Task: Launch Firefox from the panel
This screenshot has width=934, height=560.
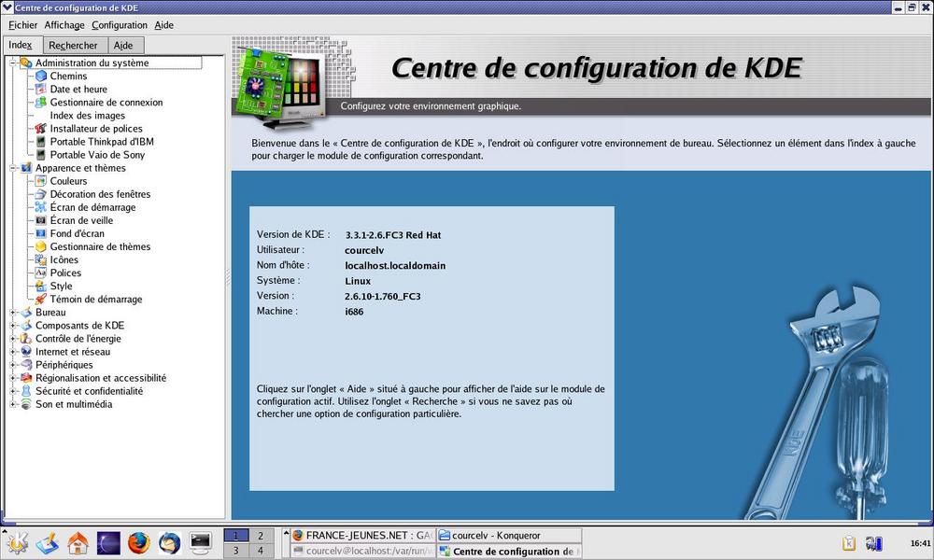Action: pyautogui.click(x=139, y=543)
